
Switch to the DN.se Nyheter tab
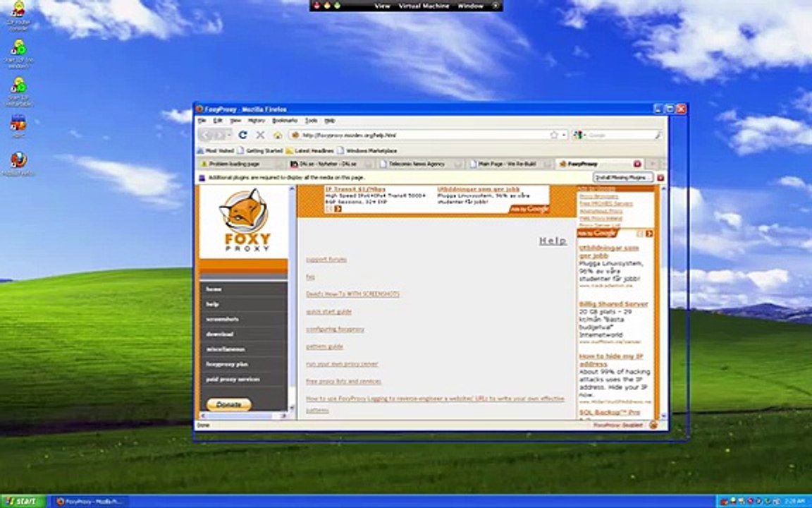(331, 164)
